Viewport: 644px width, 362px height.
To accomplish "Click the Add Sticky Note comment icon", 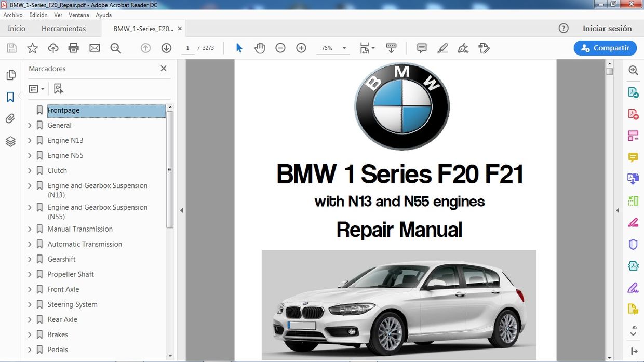I will 421,48.
